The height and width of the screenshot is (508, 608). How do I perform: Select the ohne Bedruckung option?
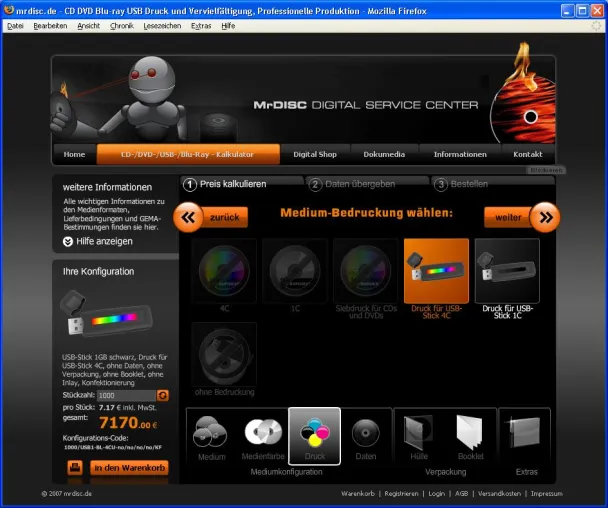click(224, 354)
